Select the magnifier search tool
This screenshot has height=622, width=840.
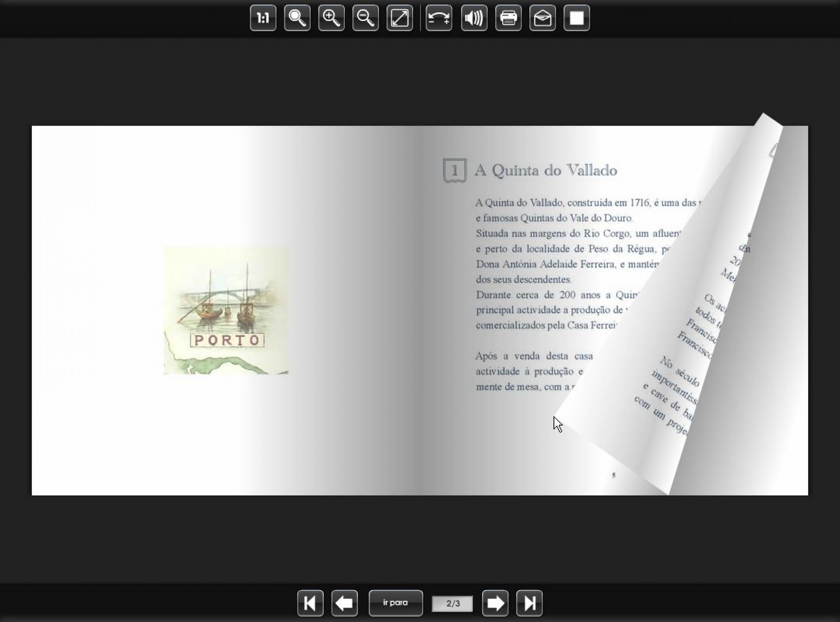coord(297,18)
